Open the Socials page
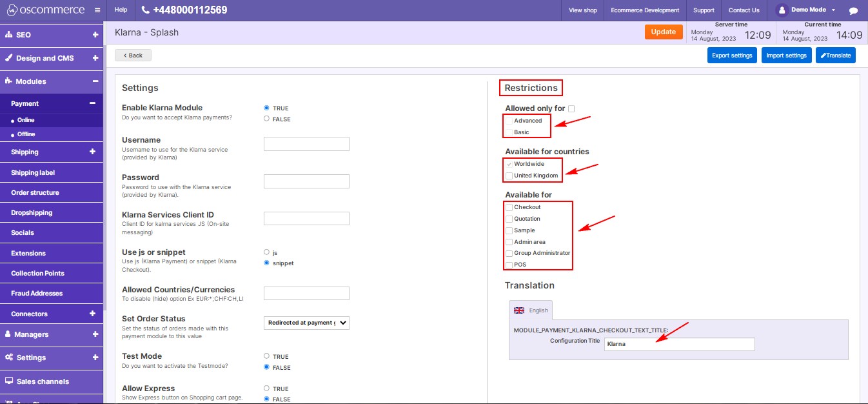Image resolution: width=868 pixels, height=404 pixels. [x=52, y=232]
